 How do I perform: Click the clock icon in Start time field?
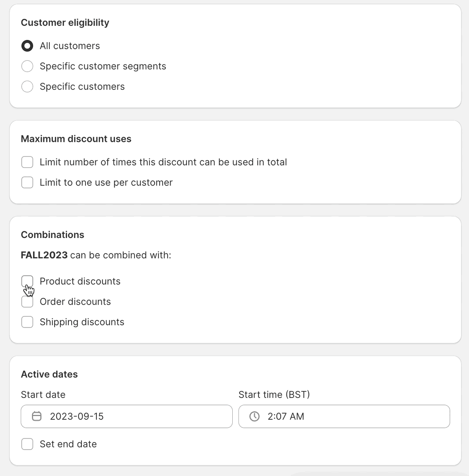(x=254, y=416)
